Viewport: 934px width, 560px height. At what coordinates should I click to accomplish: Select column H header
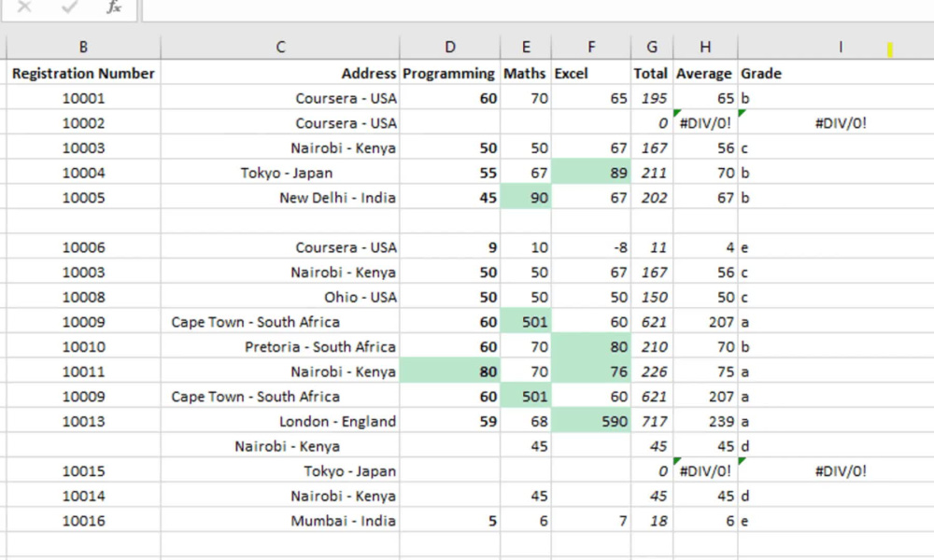705,47
